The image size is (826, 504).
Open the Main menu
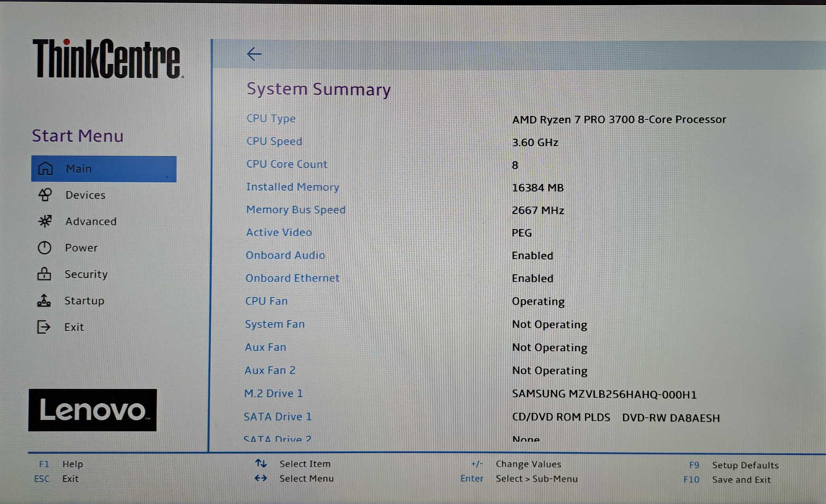click(104, 168)
